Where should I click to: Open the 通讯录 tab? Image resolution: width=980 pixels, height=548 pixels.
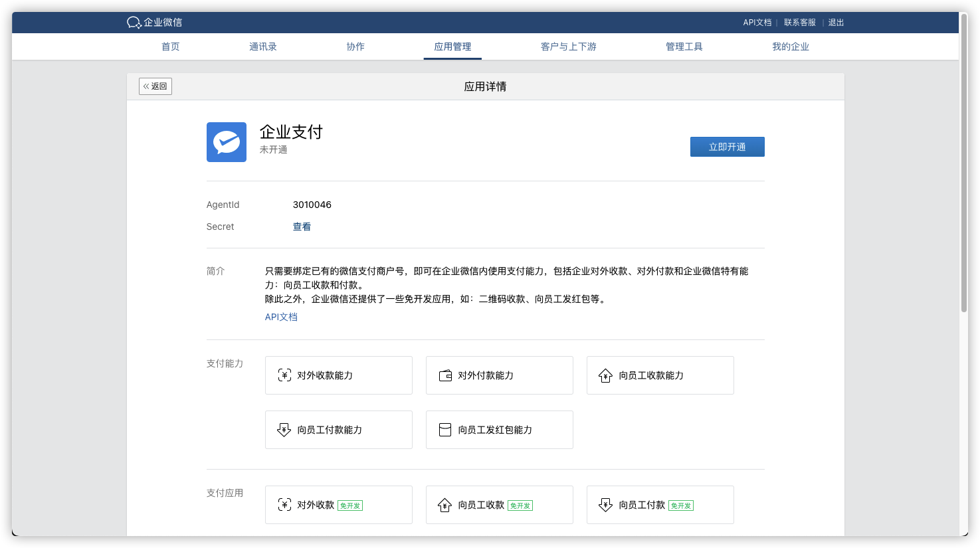(263, 46)
